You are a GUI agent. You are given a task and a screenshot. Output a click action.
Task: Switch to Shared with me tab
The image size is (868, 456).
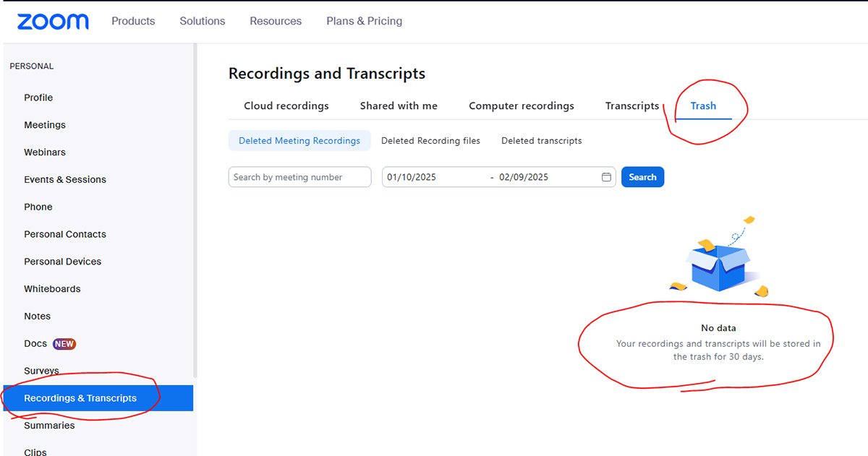coord(399,106)
